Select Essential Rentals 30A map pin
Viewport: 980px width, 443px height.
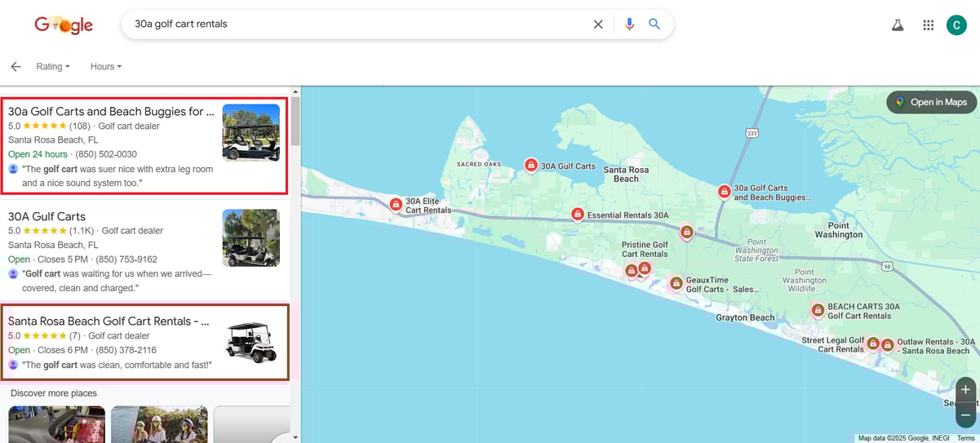[578, 215]
